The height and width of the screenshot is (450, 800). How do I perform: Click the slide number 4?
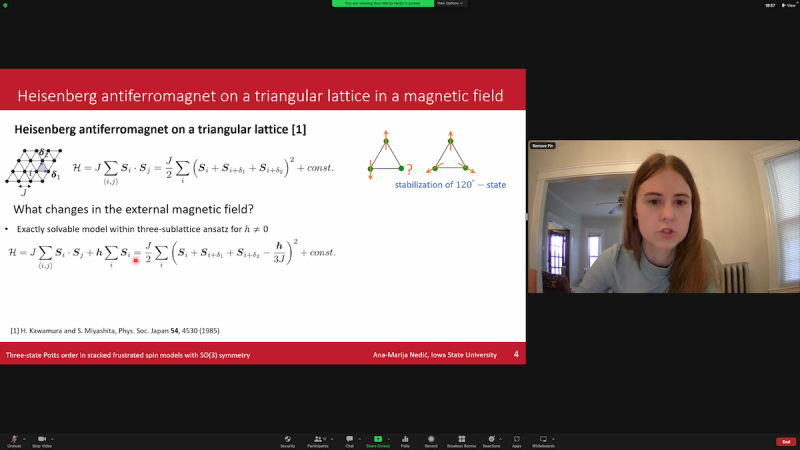tap(516, 354)
